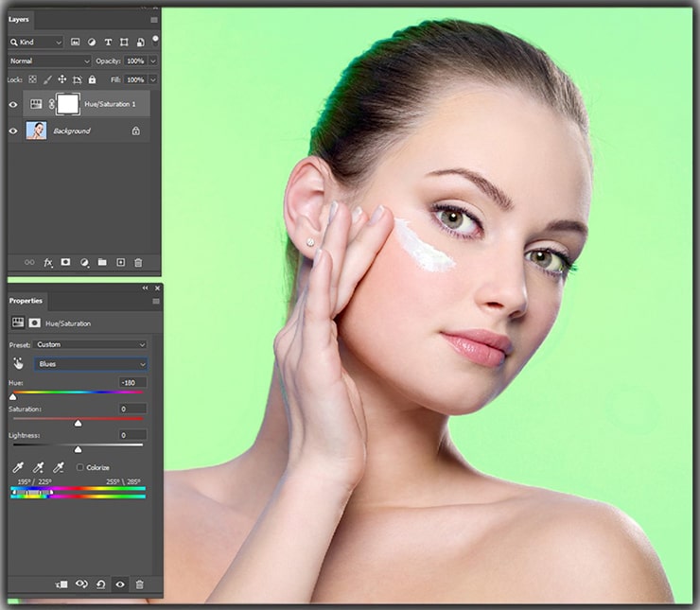This screenshot has height=610, width=700.
Task: Add a layer mask
Action: pyautogui.click(x=65, y=262)
